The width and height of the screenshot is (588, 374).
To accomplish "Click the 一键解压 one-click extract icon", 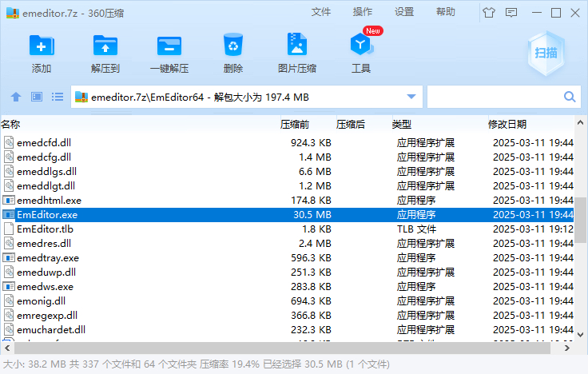I will pos(169,46).
